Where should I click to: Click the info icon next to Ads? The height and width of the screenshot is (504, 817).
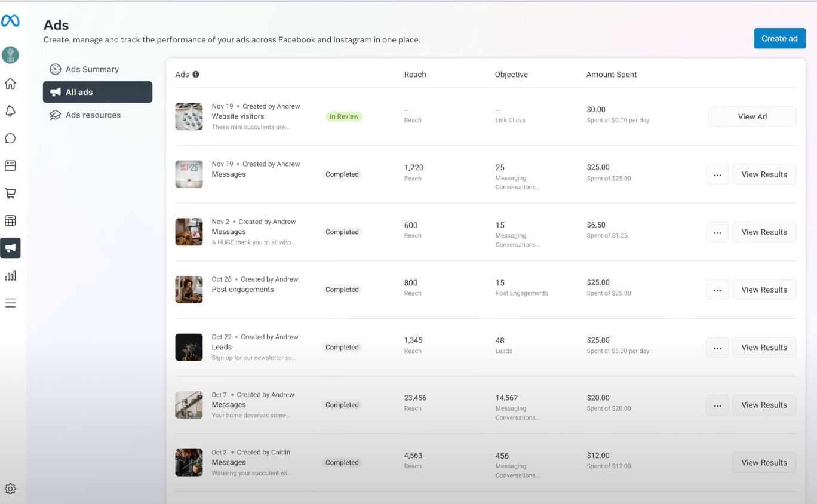click(x=196, y=75)
